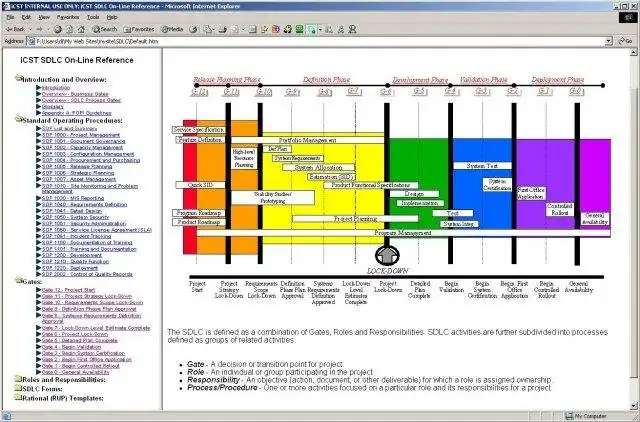This screenshot has height=422, width=640.
Task: Collapse the Standard Operating Procedures heading
Action: [72, 120]
